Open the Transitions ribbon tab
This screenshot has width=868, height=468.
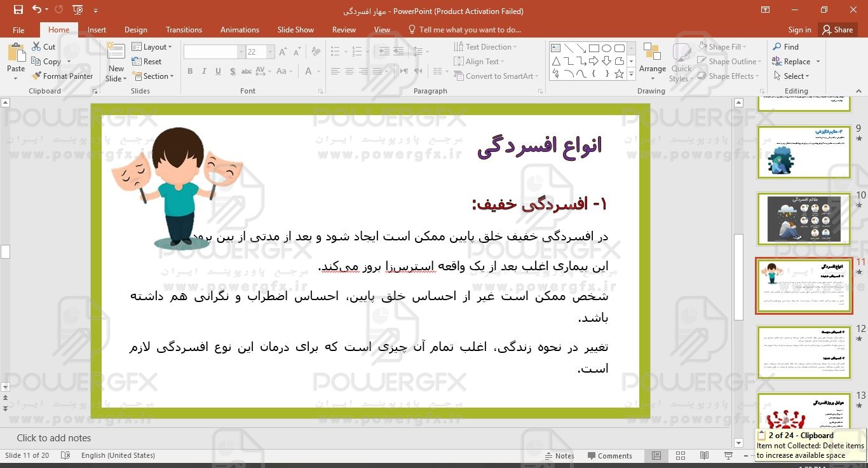184,30
